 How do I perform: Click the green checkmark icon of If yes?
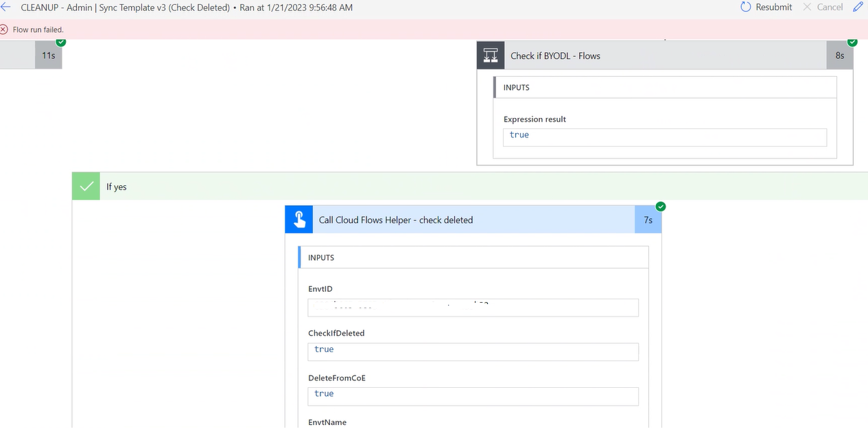click(x=86, y=186)
